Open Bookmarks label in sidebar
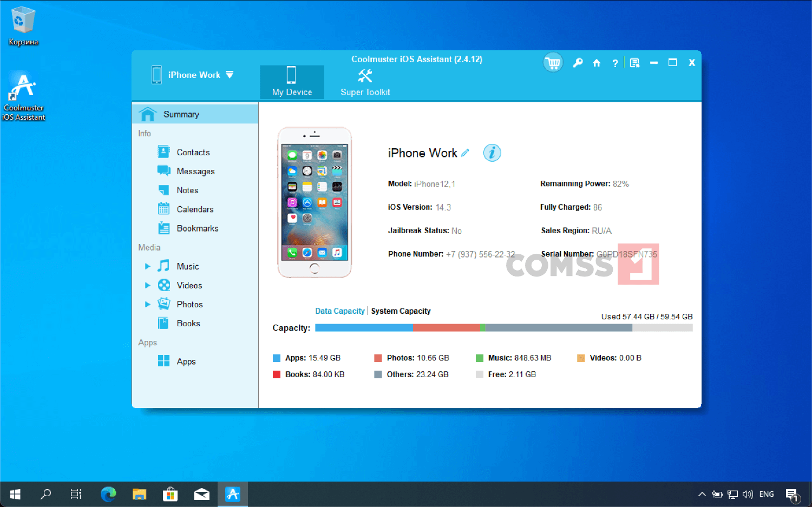Image resolution: width=812 pixels, height=507 pixels. (198, 228)
